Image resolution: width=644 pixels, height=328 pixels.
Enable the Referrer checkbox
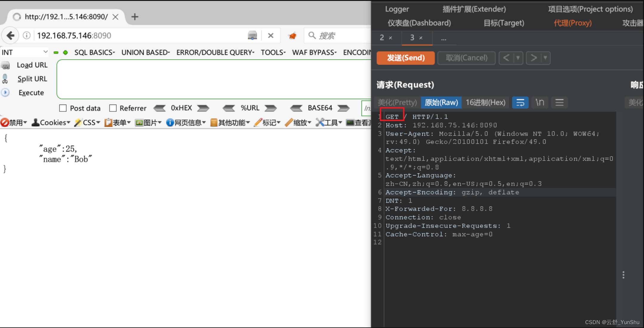coord(113,108)
